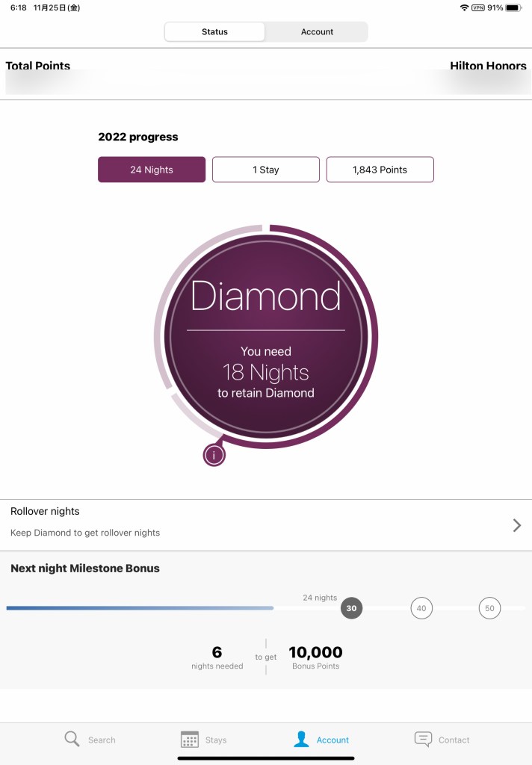Tap the VPN status indicator
This screenshot has height=765, width=532.
[x=478, y=7]
